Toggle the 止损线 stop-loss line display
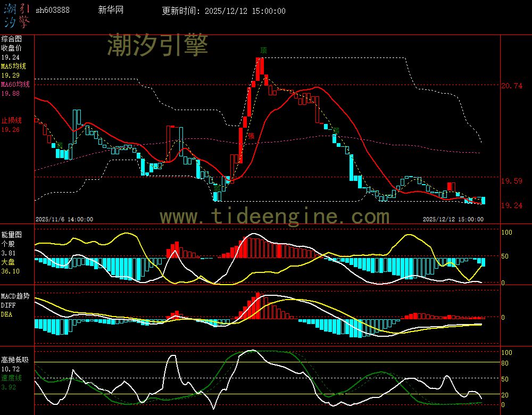 click(x=11, y=121)
